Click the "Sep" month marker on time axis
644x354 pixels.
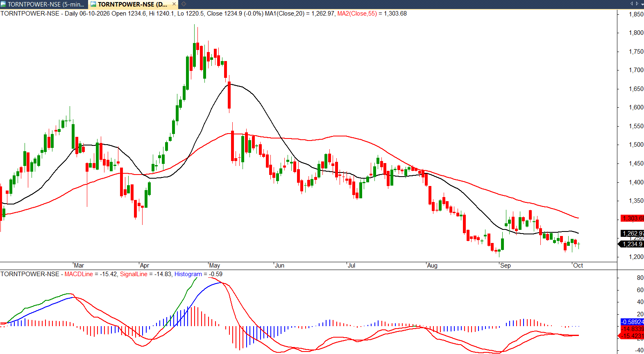point(506,265)
